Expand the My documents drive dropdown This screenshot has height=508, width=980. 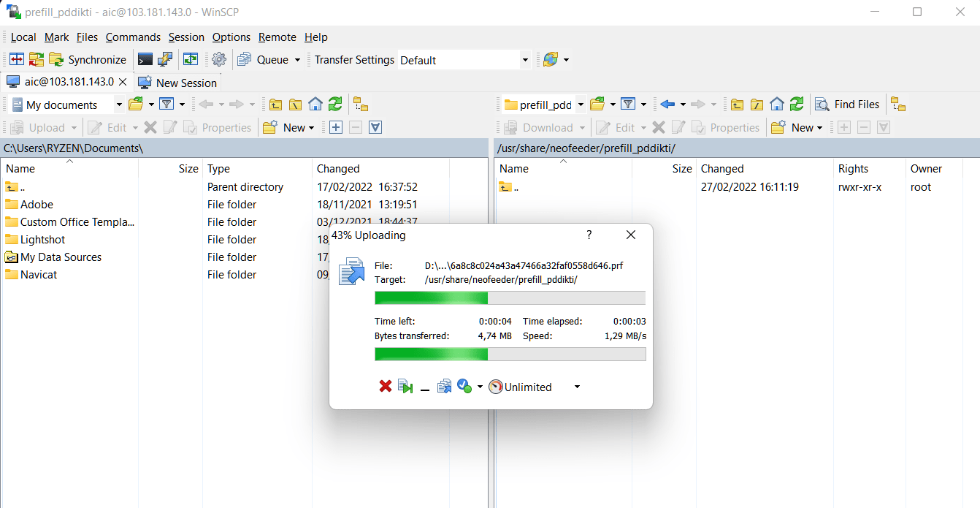119,105
